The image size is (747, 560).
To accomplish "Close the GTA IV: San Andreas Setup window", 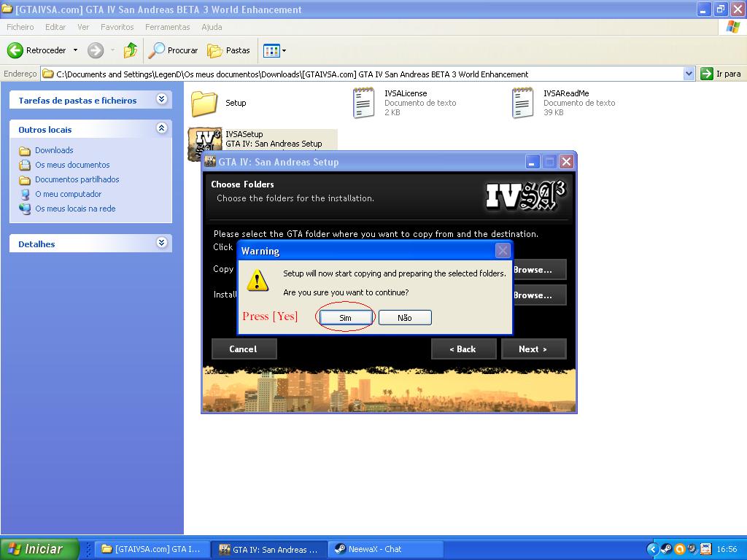I will (566, 162).
